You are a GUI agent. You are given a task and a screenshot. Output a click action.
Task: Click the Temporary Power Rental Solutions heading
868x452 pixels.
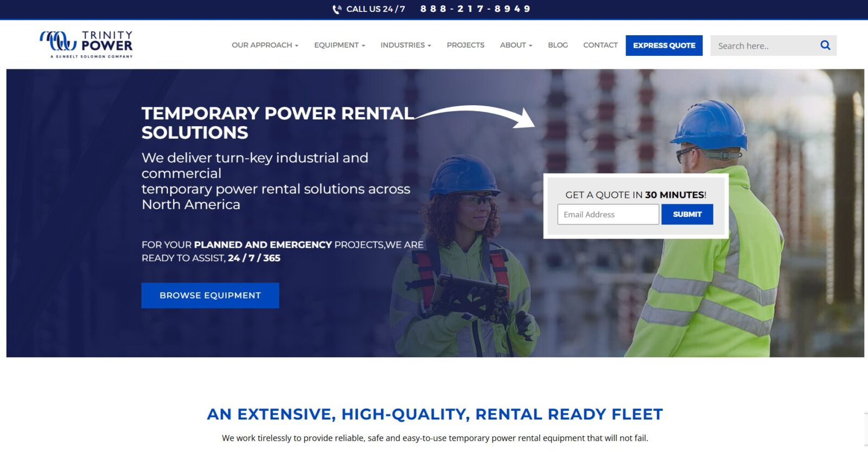(x=277, y=122)
